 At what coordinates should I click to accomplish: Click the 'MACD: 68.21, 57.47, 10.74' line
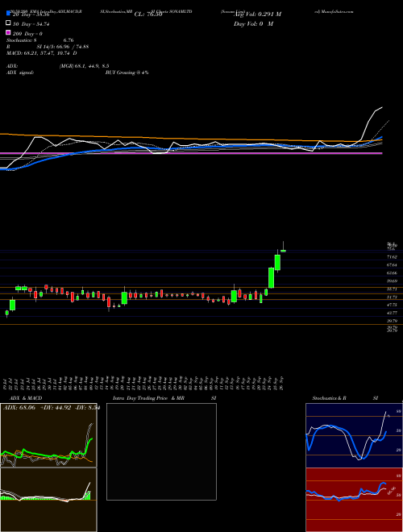(x=39, y=53)
